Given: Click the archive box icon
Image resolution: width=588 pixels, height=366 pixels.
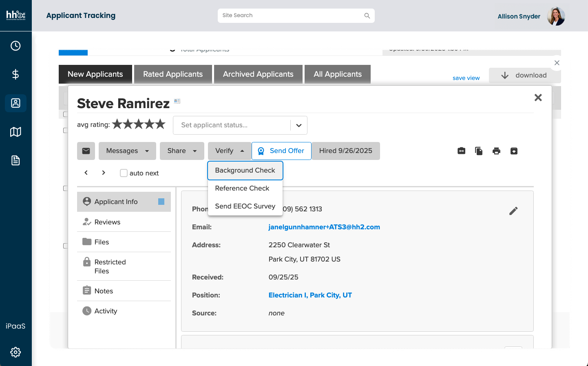Looking at the screenshot, I should pyautogui.click(x=514, y=151).
